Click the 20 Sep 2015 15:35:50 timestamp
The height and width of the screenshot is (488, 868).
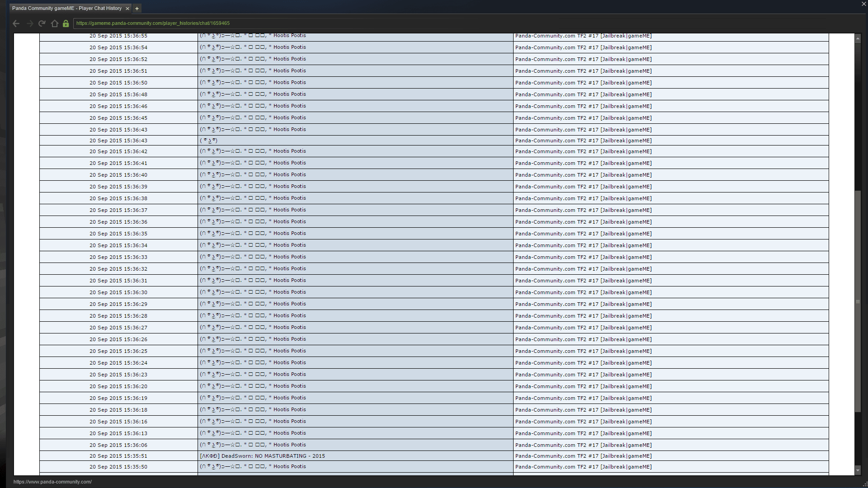118,467
